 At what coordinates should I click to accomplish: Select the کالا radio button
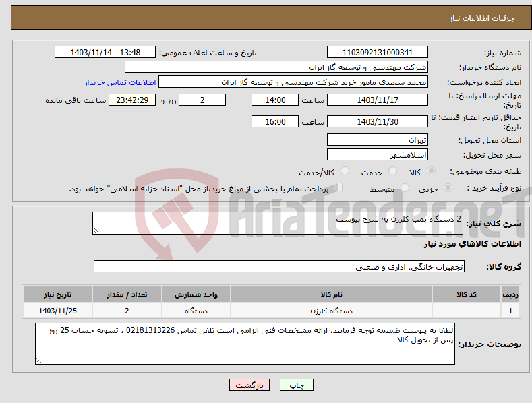431,171
